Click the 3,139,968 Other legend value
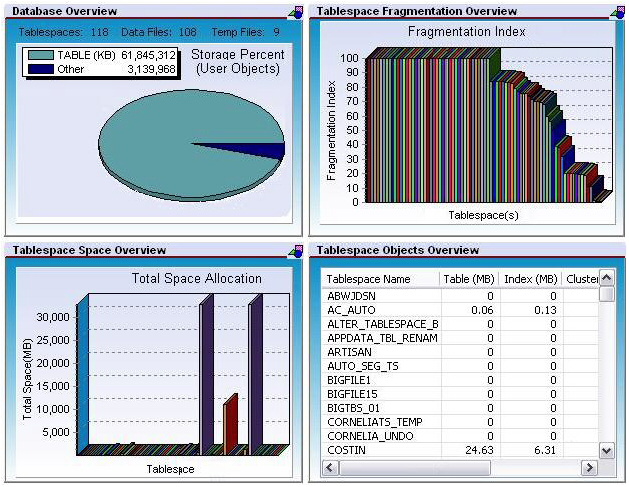This screenshot has width=629, height=487. pos(152,69)
